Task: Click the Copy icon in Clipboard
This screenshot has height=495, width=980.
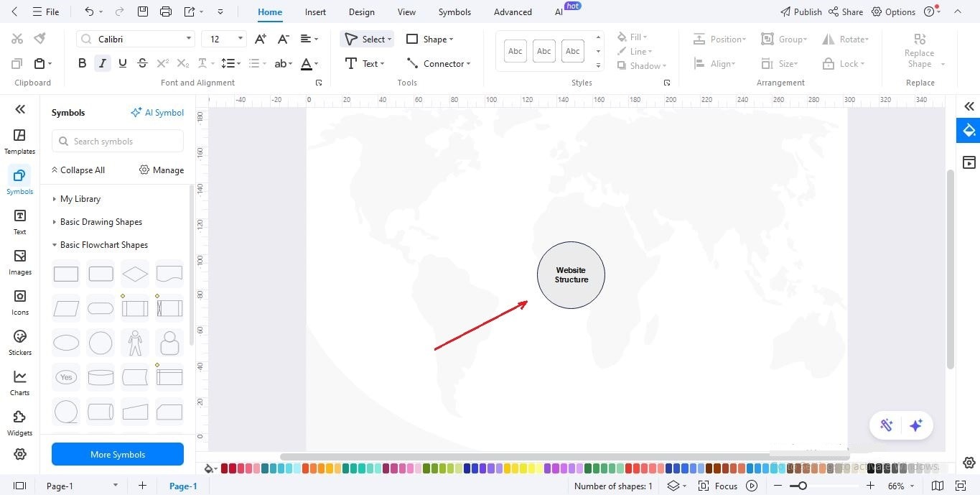Action: [17, 64]
